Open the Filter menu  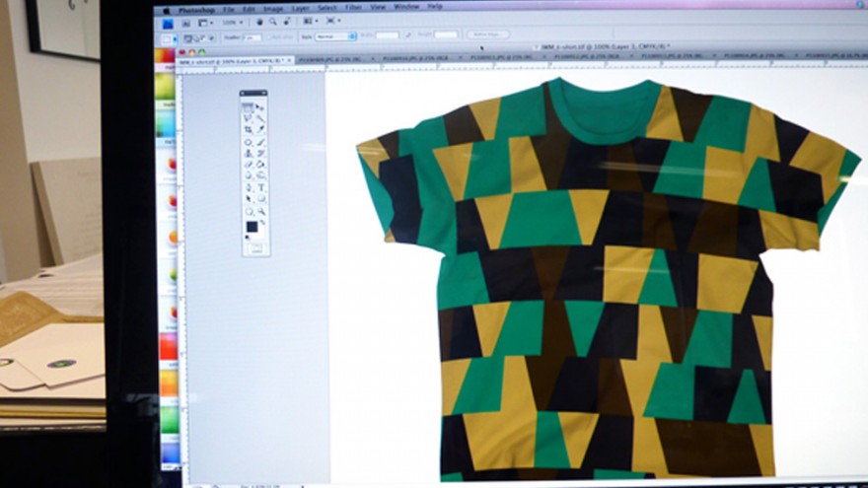click(x=353, y=7)
